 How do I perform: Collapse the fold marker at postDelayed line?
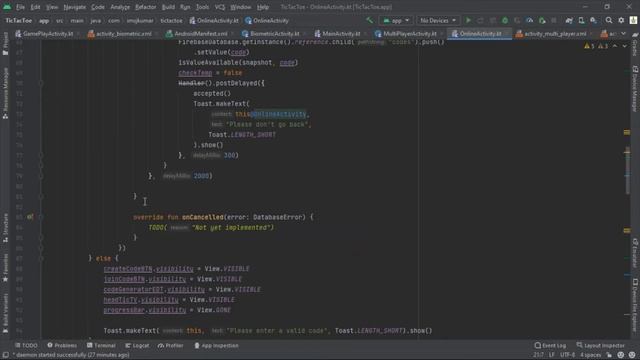[41, 83]
